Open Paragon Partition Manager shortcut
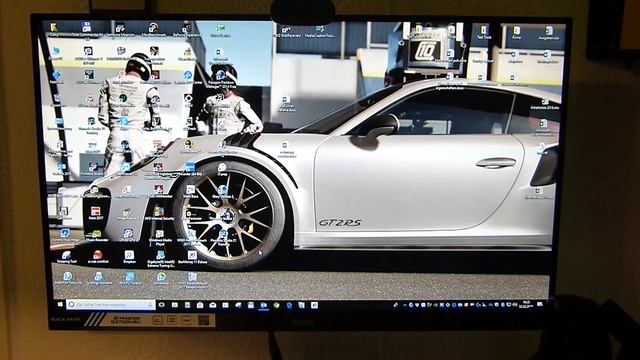 coord(221,79)
